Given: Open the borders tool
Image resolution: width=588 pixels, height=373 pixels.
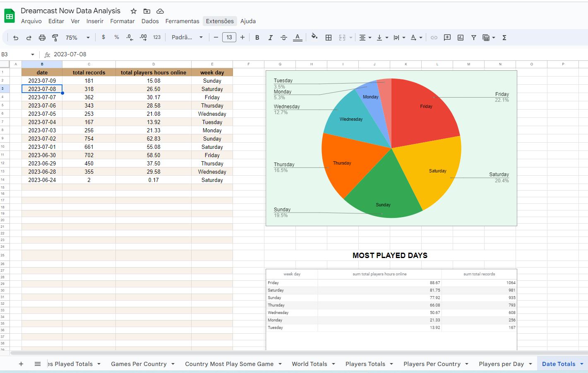Looking at the screenshot, I should point(329,38).
